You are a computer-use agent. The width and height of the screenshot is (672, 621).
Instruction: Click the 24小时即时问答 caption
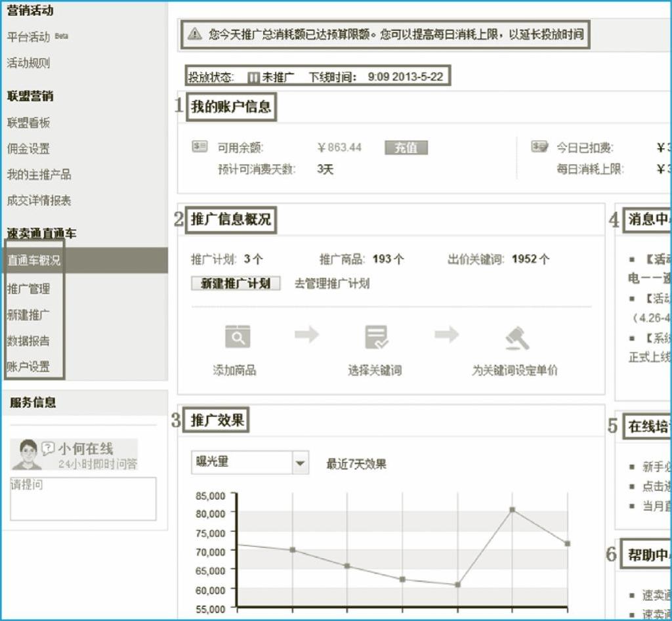click(98, 463)
